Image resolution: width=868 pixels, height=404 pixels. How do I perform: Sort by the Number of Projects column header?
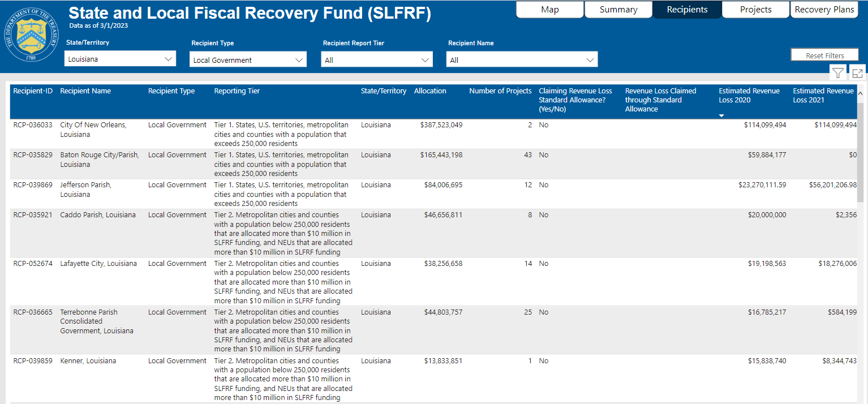500,91
